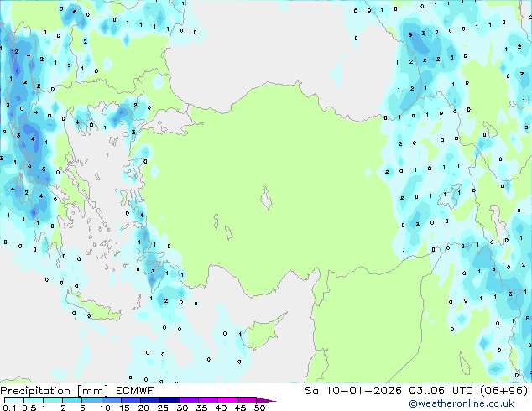Screen dimensions: 532x411
Task: Click the legend value '0.5'
Action: [29, 408]
